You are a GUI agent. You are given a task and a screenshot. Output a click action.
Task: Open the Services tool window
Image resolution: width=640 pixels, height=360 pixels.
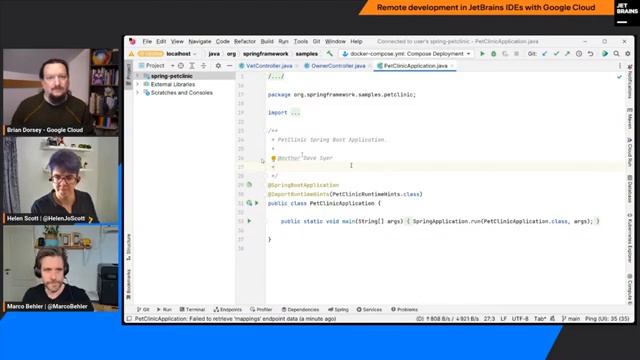pyautogui.click(x=369, y=310)
